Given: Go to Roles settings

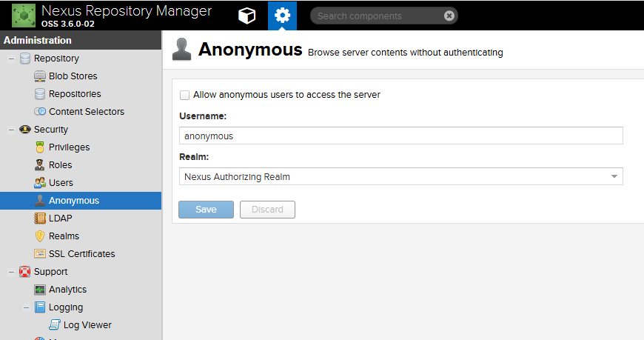Looking at the screenshot, I should tap(61, 165).
